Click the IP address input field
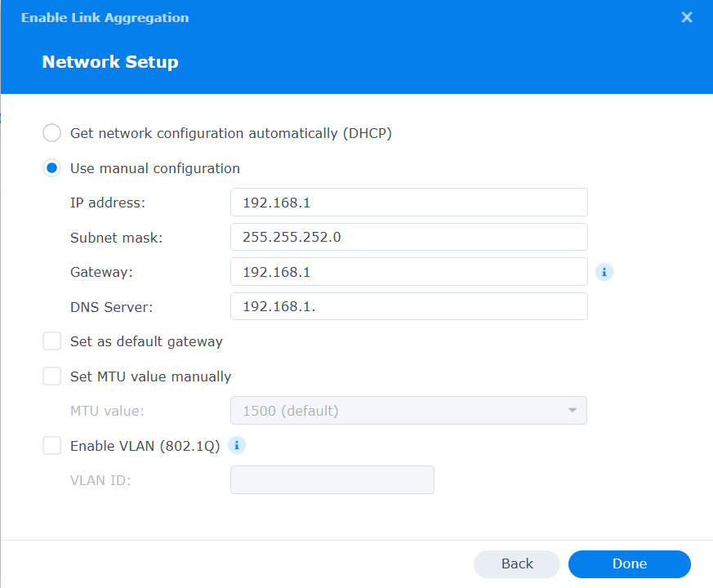 click(409, 203)
